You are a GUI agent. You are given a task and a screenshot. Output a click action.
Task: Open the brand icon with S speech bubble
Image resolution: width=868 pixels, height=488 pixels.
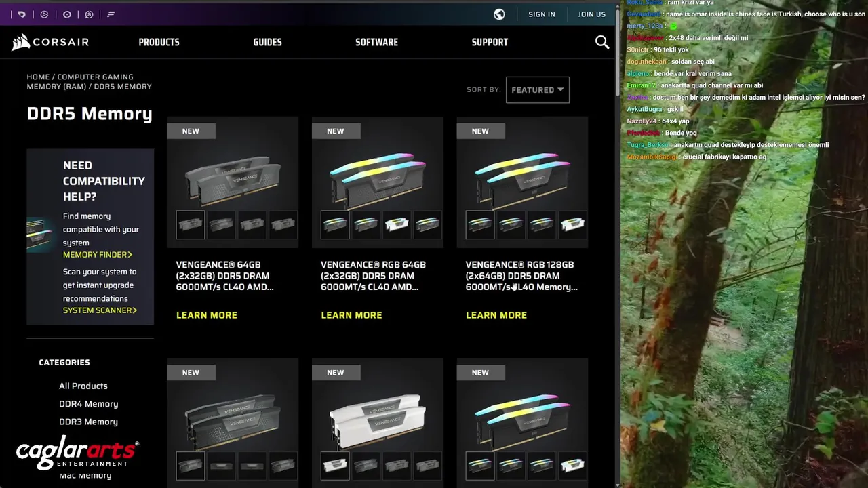pos(89,14)
